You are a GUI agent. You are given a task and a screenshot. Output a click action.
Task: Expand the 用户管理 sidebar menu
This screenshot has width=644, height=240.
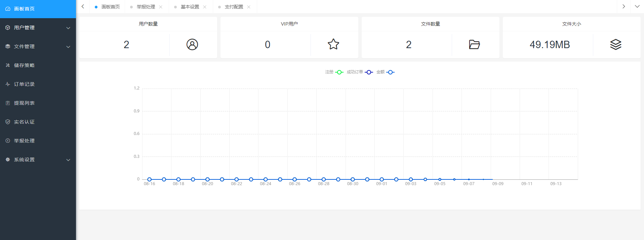(38, 28)
